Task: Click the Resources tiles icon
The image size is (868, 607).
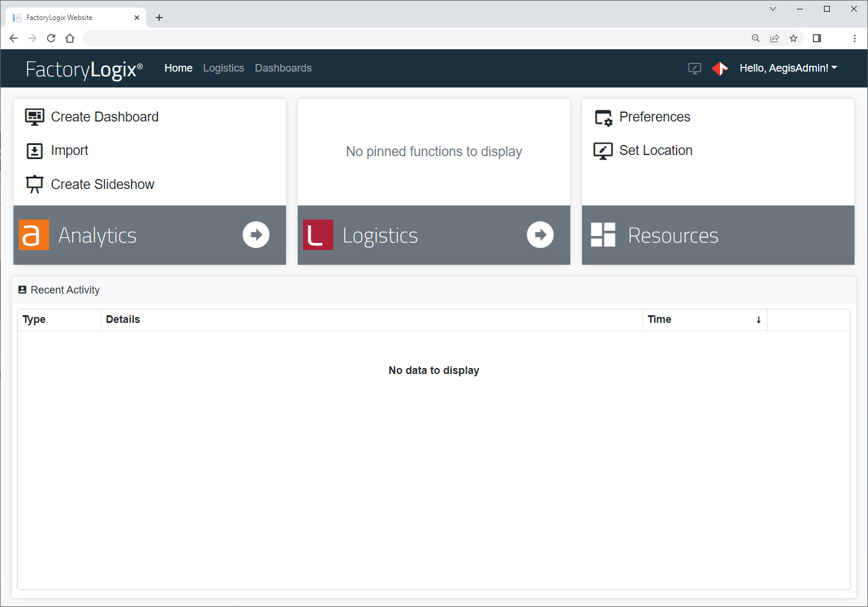Action: pyautogui.click(x=602, y=234)
